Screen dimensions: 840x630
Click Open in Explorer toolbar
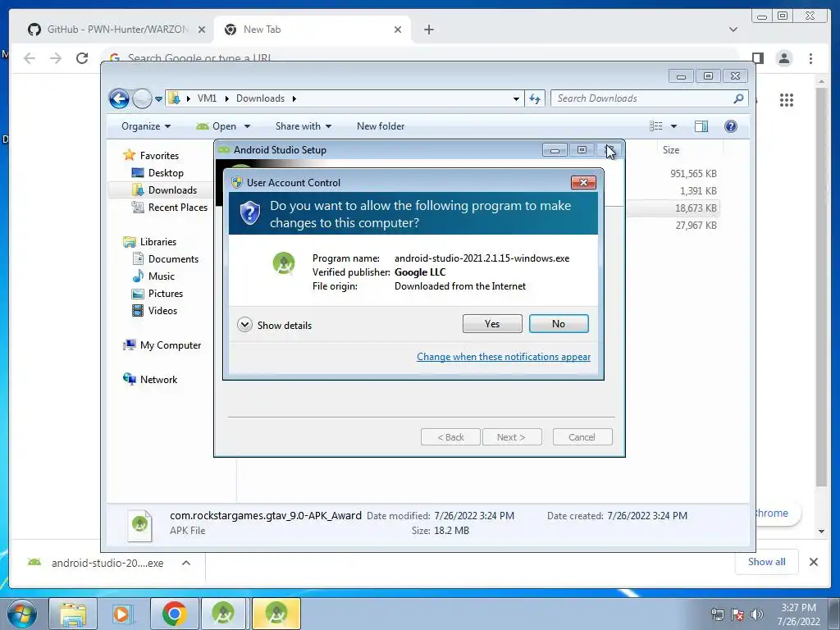point(217,126)
